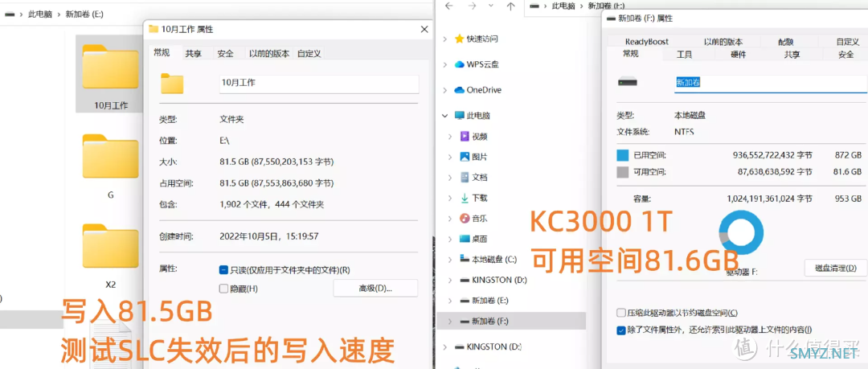Viewport: 868px width, 369px height.
Task: Go forward using the forward arrow in right Explorer
Action: point(472,6)
